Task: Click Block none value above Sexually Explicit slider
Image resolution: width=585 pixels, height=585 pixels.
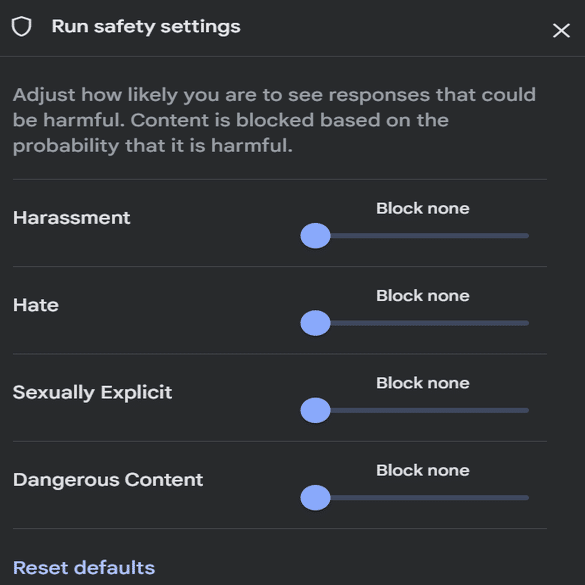Action: [x=423, y=383]
